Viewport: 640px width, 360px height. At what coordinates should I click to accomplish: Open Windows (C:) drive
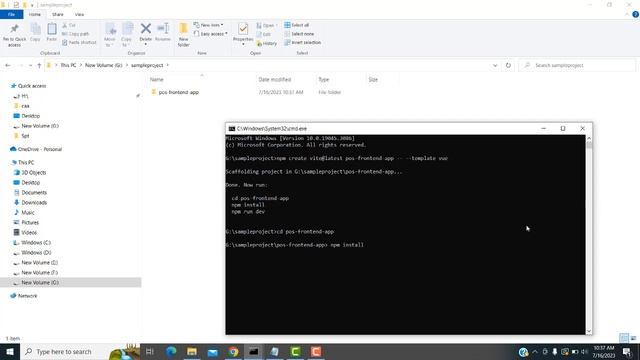pyautogui.click(x=36, y=242)
